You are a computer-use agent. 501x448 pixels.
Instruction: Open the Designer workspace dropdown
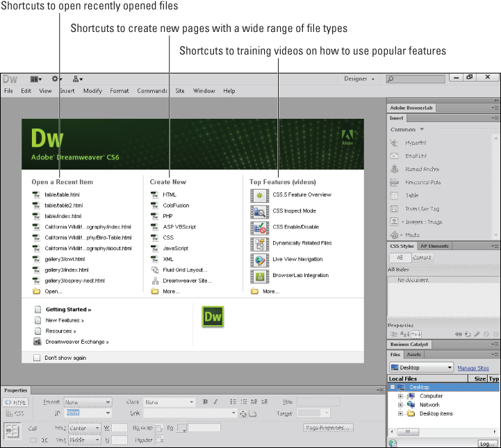pos(359,79)
